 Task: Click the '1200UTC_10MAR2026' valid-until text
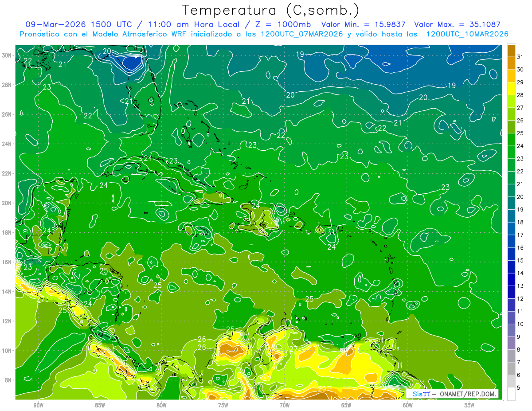coord(467,34)
